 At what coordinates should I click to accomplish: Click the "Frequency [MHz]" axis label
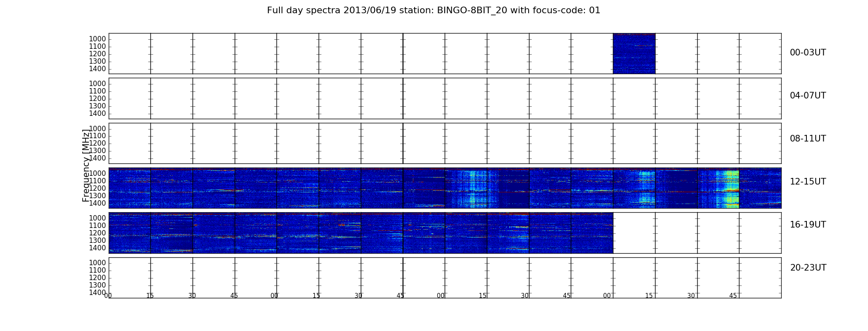pyautogui.click(x=86, y=165)
